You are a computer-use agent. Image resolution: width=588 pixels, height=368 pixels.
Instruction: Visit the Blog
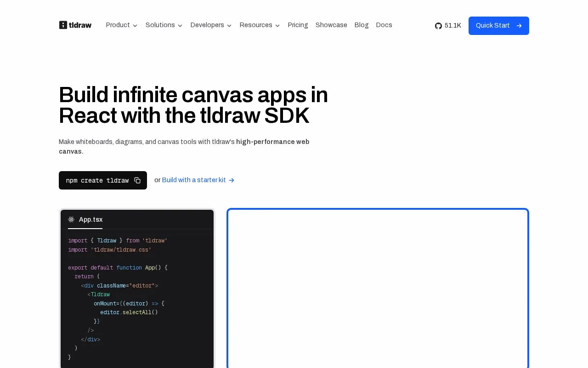click(362, 25)
